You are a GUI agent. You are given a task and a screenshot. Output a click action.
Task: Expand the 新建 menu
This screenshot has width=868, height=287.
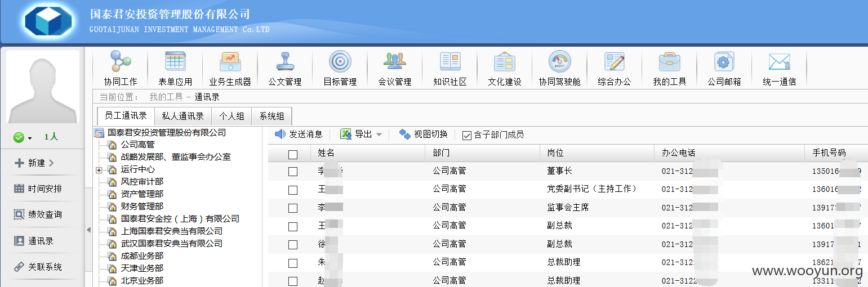pyautogui.click(x=34, y=163)
